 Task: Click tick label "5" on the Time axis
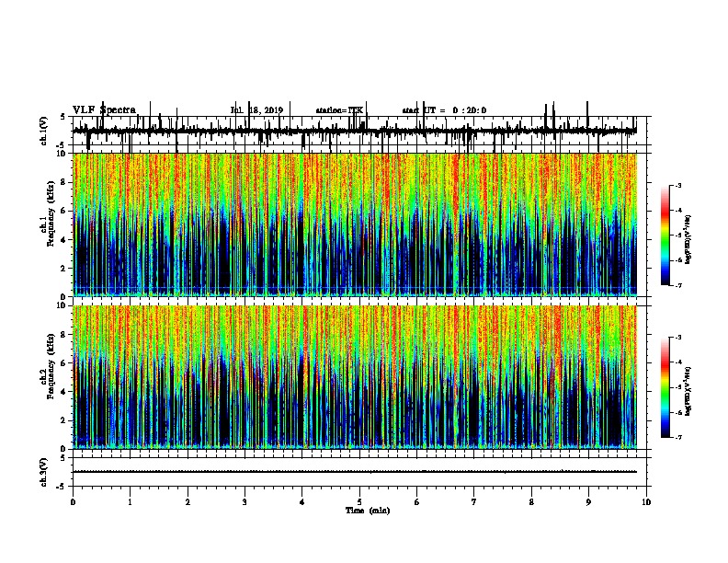(359, 502)
